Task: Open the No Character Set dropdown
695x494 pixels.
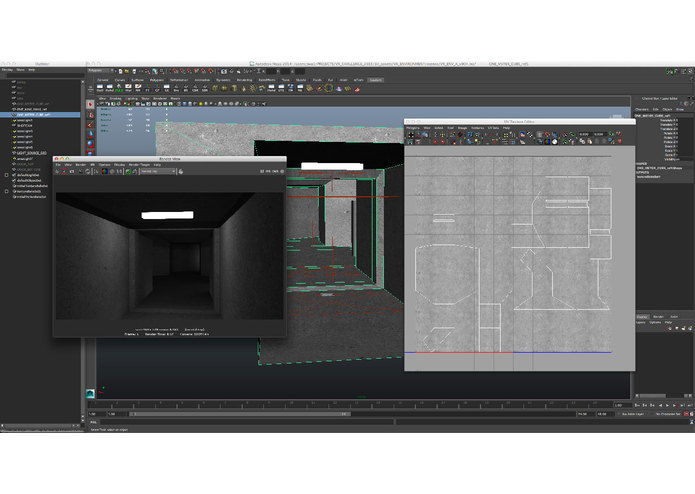Action: (668, 414)
